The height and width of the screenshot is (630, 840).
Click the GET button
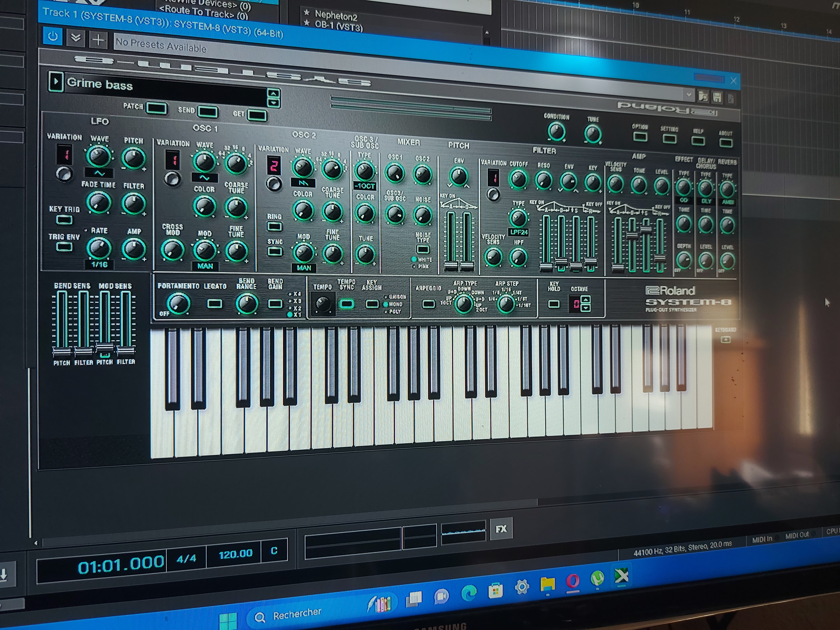pos(257,115)
